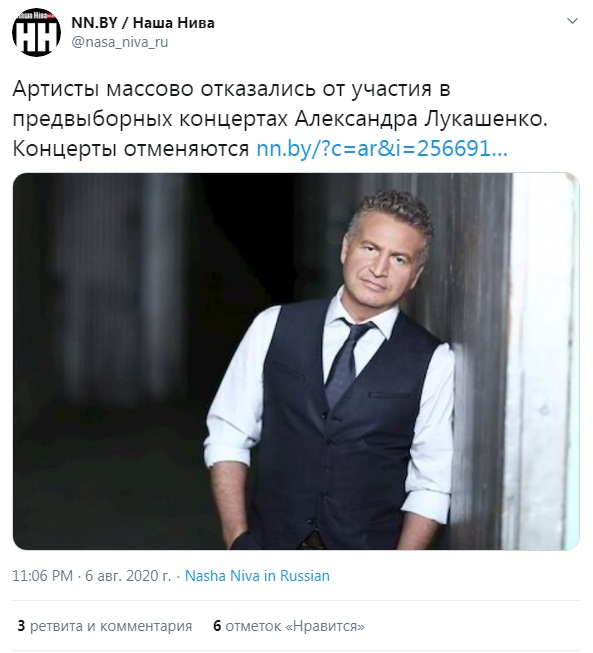Screen dimensions: 593x653
Task: View the отметок «Нравится» list
Action: 295,626
